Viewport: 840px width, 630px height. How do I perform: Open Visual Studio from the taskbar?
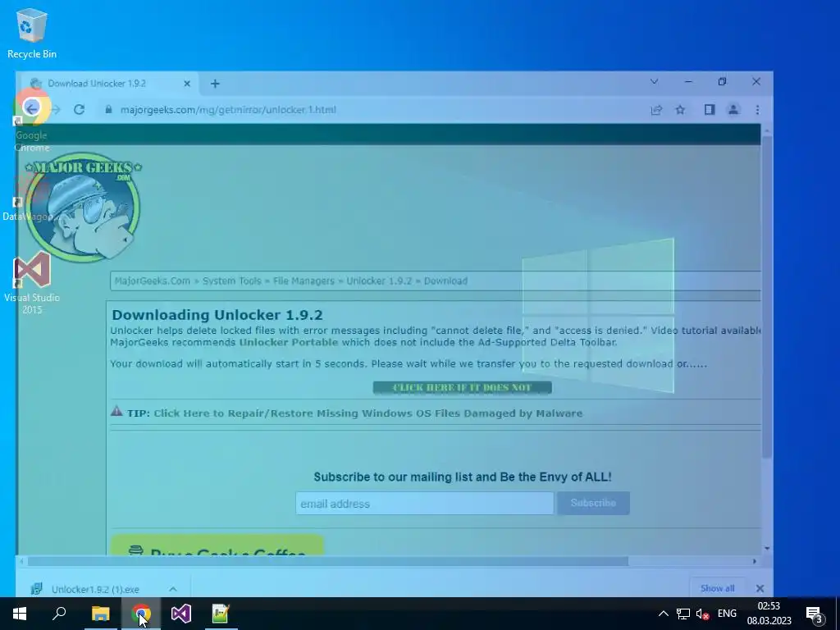[181, 614]
